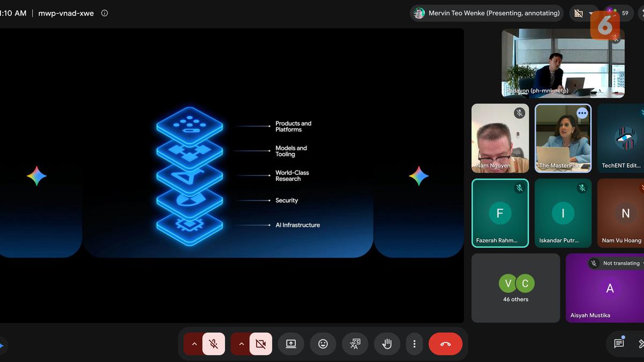Open the three-dot more options menu
The image size is (644, 362).
(414, 344)
